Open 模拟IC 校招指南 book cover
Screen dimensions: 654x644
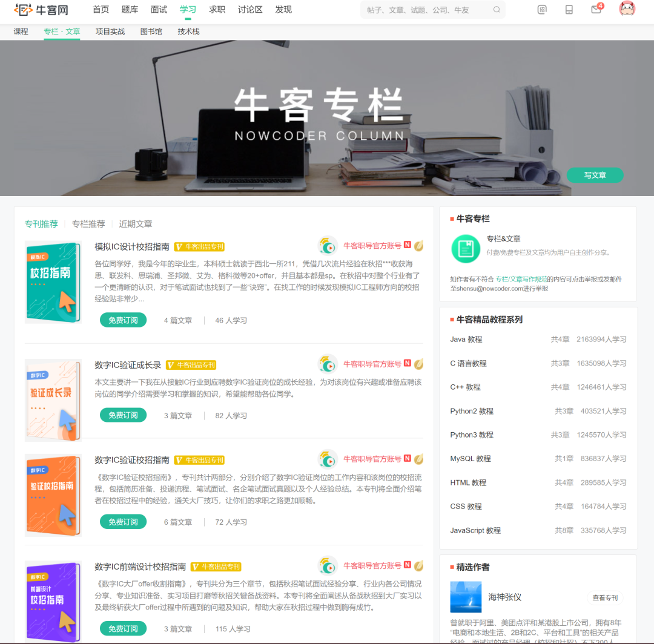click(53, 282)
